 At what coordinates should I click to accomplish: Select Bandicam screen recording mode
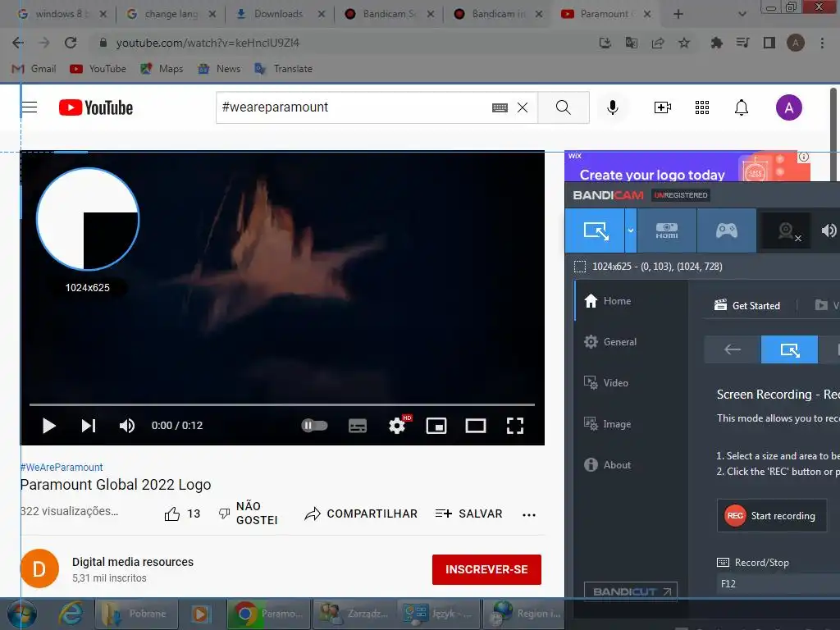pyautogui.click(x=596, y=231)
